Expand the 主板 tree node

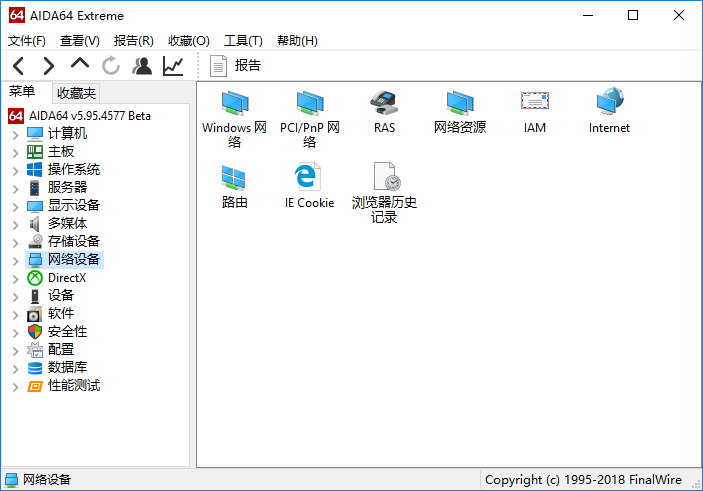tap(16, 153)
